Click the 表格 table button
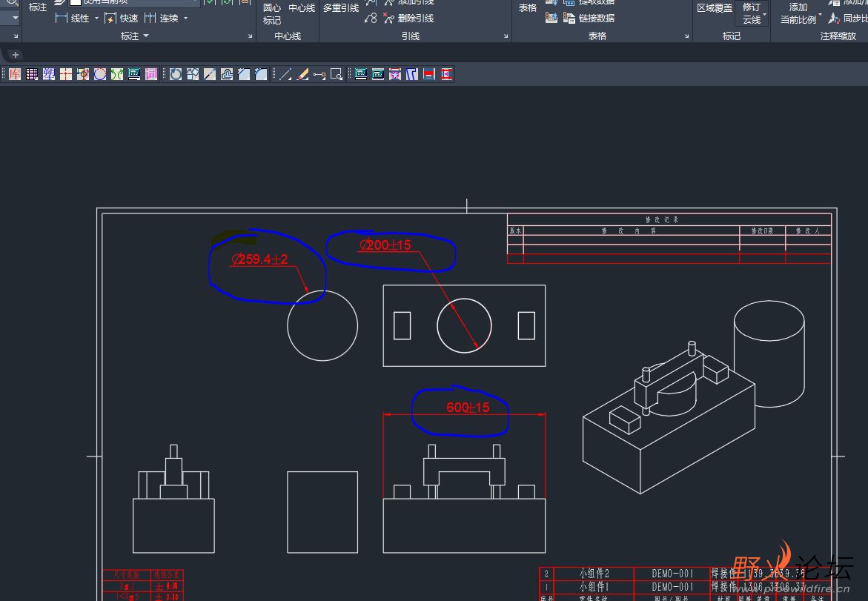Screen dimensions: 868x601 (x=528, y=7)
